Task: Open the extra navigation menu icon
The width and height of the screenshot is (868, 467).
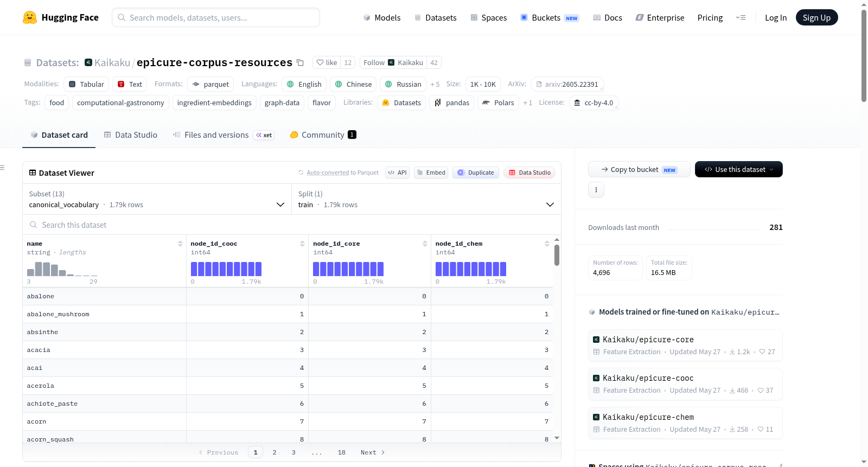Action: click(x=741, y=17)
